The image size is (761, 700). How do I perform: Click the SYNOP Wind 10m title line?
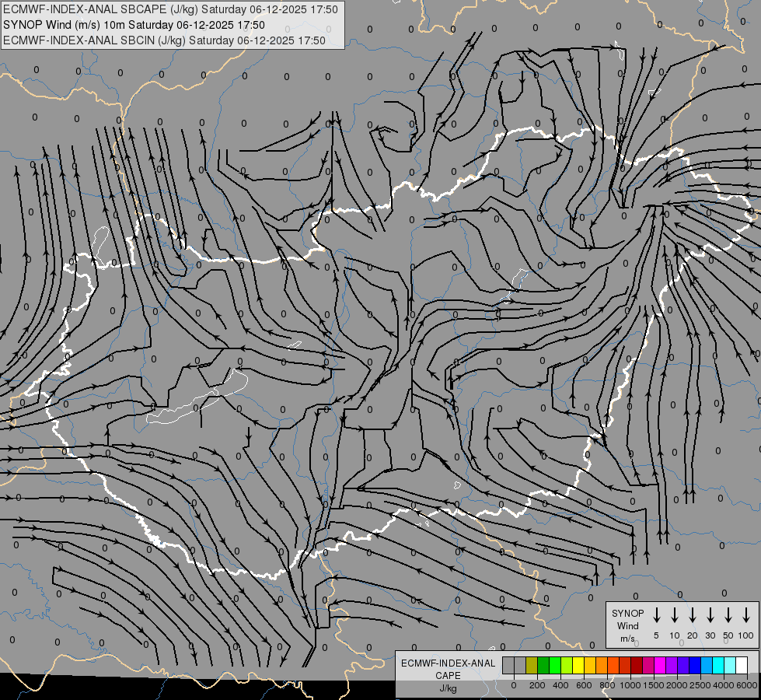[134, 25]
